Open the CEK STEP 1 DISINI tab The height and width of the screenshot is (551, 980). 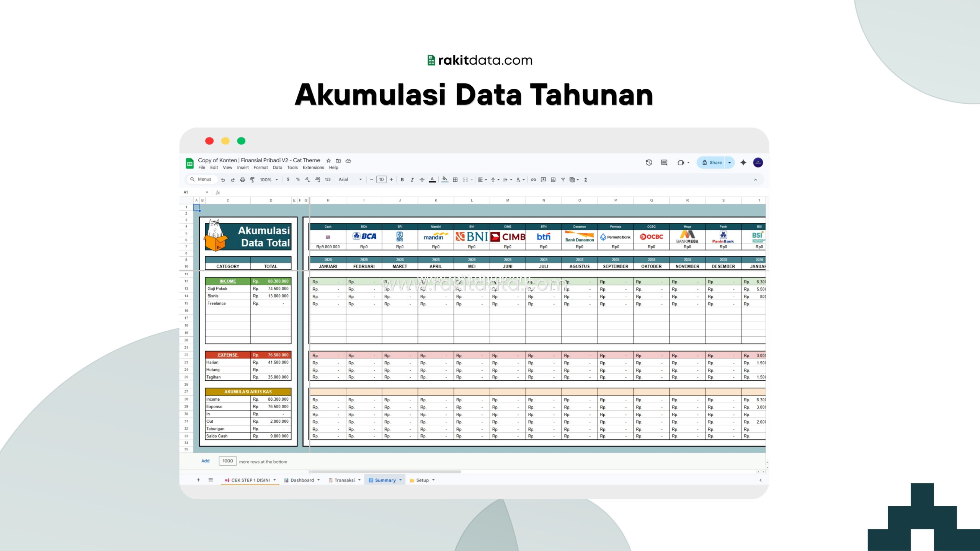pyautogui.click(x=250, y=480)
